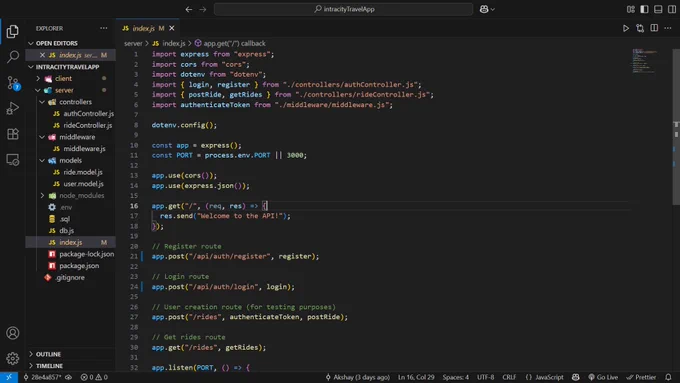Open the Manage gear settings icon
This screenshot has height=383, width=680.
13,358
